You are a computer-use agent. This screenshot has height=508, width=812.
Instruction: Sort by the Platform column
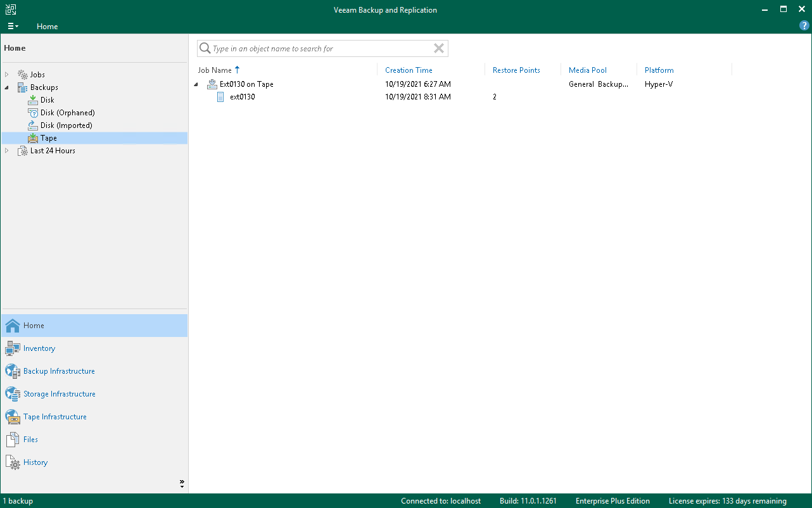[x=659, y=70]
